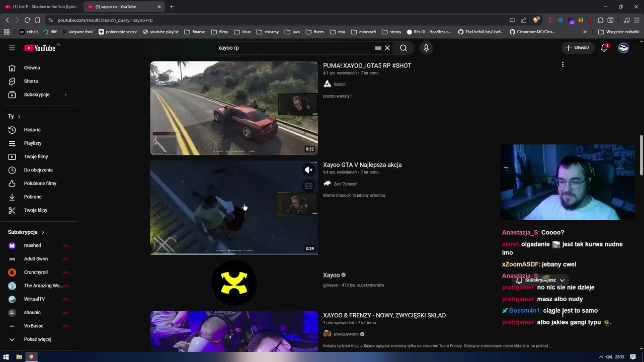Start voice search with the microphone
The image size is (644, 362).
pos(426,48)
